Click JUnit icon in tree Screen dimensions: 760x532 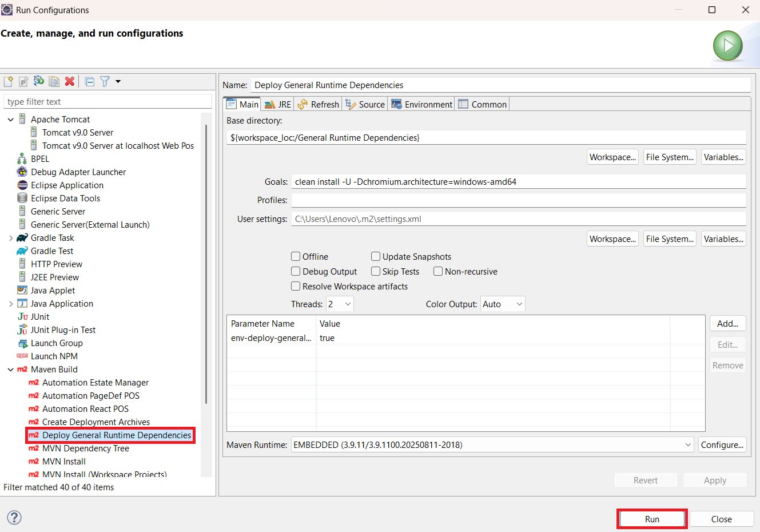point(22,316)
